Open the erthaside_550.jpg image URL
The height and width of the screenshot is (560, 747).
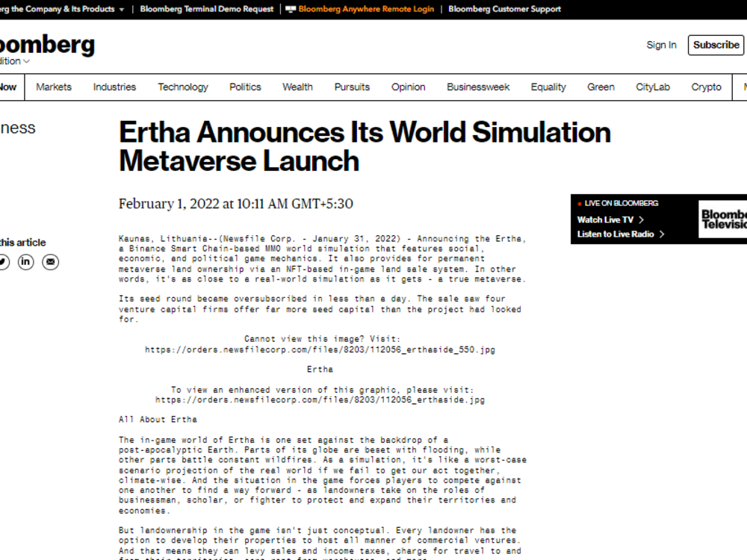[x=320, y=349]
